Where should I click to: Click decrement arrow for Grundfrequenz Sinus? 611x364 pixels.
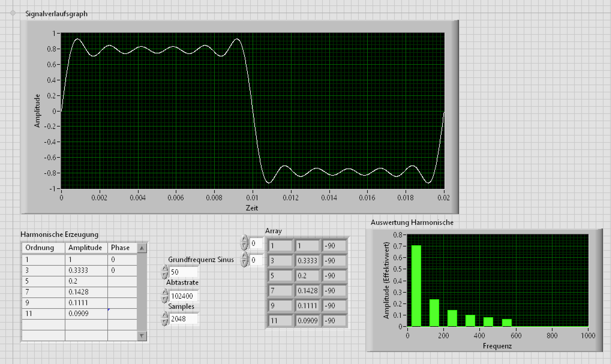pyautogui.click(x=164, y=275)
